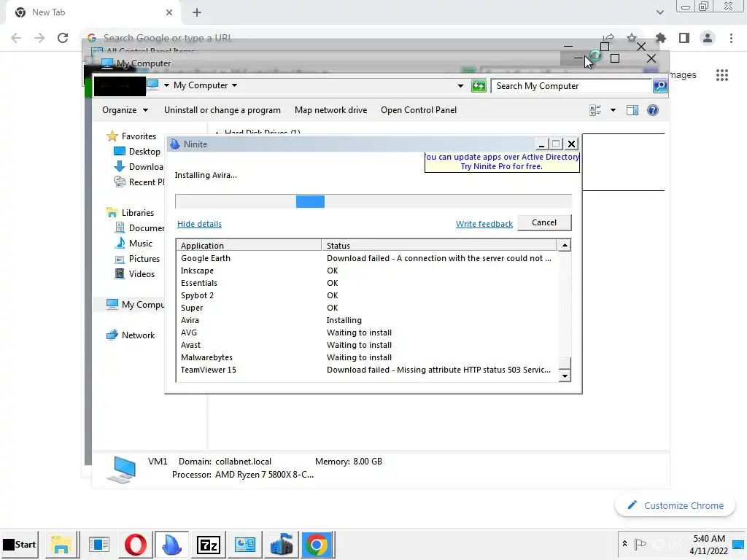Reload the Chrome page
Image resolution: width=747 pixels, height=560 pixels.
coord(63,38)
